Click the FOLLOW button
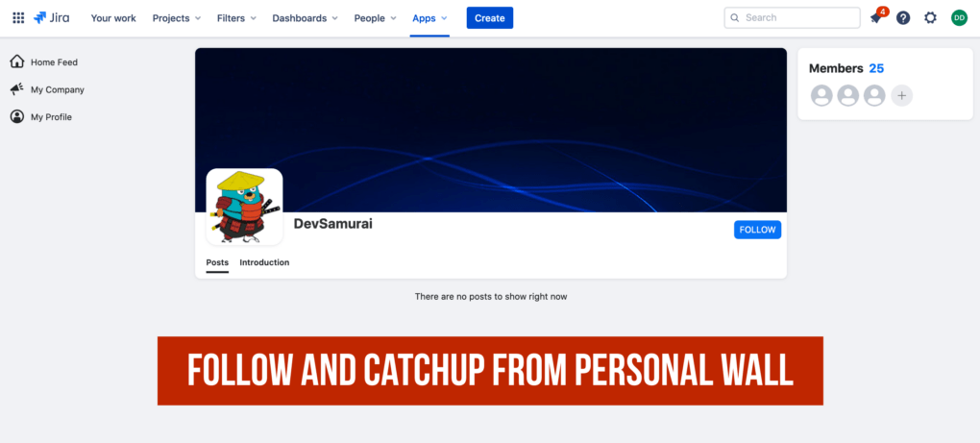This screenshot has width=980, height=443. coord(757,230)
